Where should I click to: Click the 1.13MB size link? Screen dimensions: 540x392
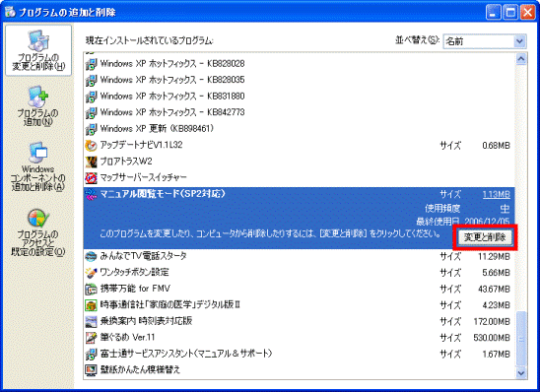496,194
